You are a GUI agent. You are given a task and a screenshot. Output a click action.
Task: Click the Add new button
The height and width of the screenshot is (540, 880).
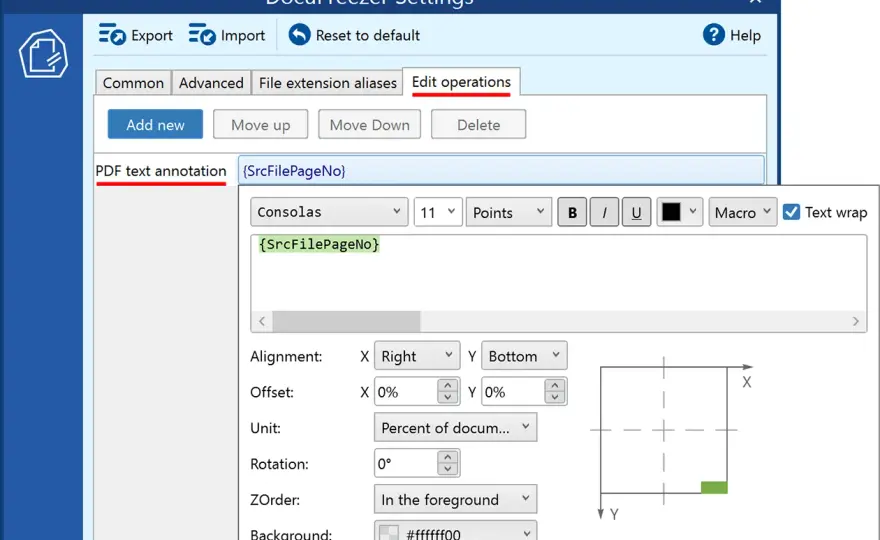point(155,124)
